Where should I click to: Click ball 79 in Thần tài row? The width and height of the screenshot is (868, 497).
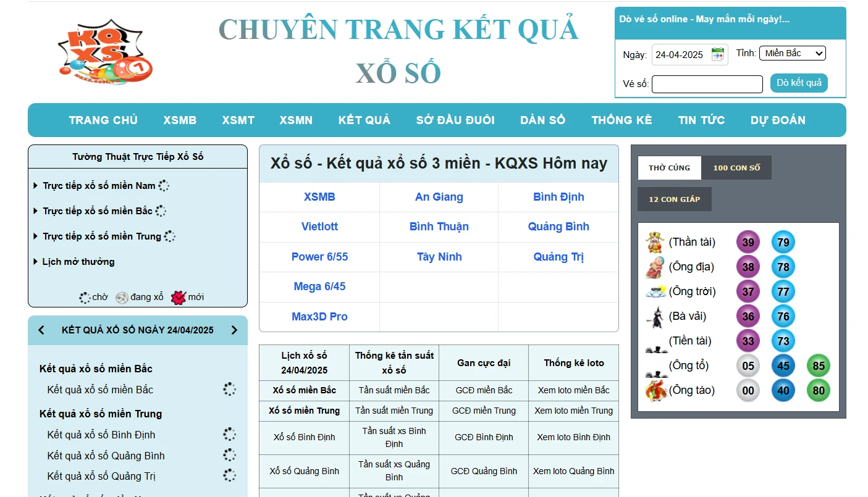pyautogui.click(x=783, y=242)
